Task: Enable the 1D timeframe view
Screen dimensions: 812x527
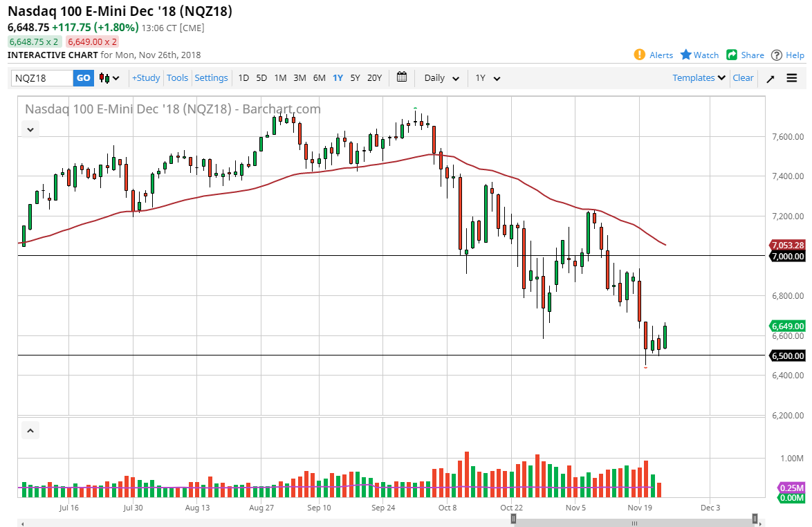Action: (x=243, y=78)
